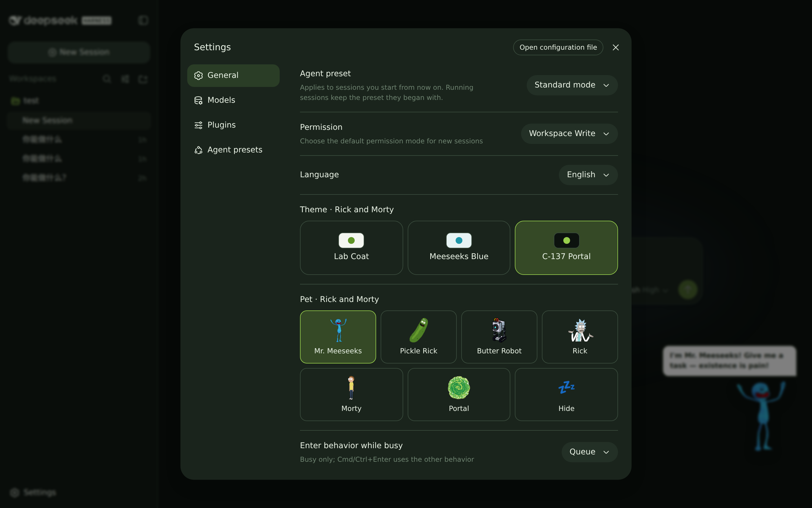Click the Zzz sleep icon
The height and width of the screenshot is (508, 812).
point(566,387)
